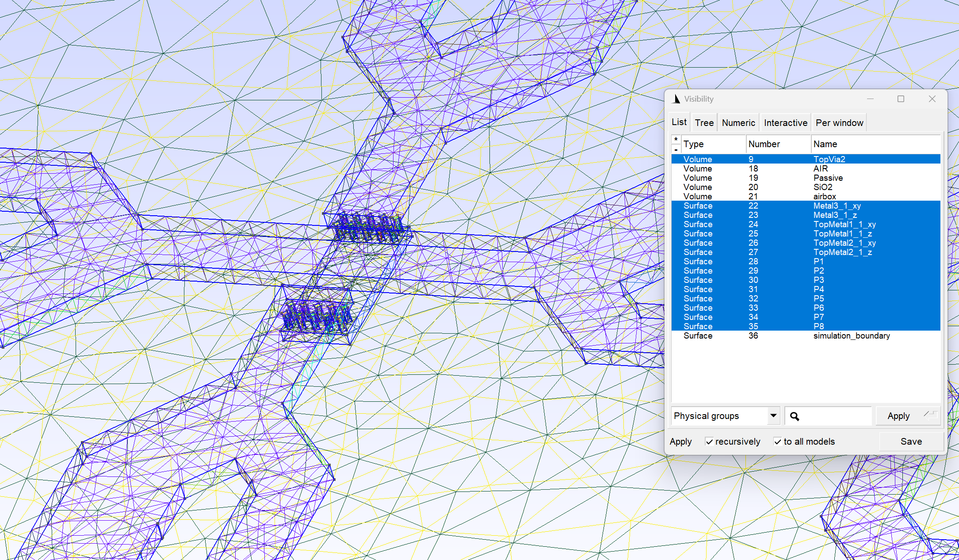Select the P1 surface row
The width and height of the screenshot is (959, 560).
[x=806, y=261]
